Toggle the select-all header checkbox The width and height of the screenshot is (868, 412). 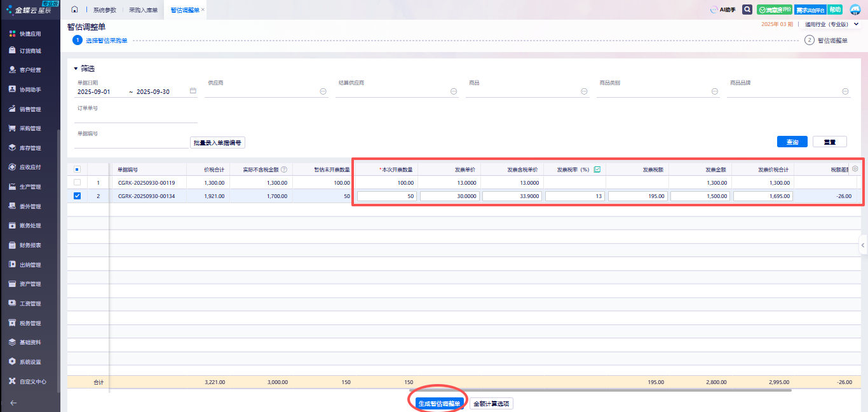pos(78,169)
